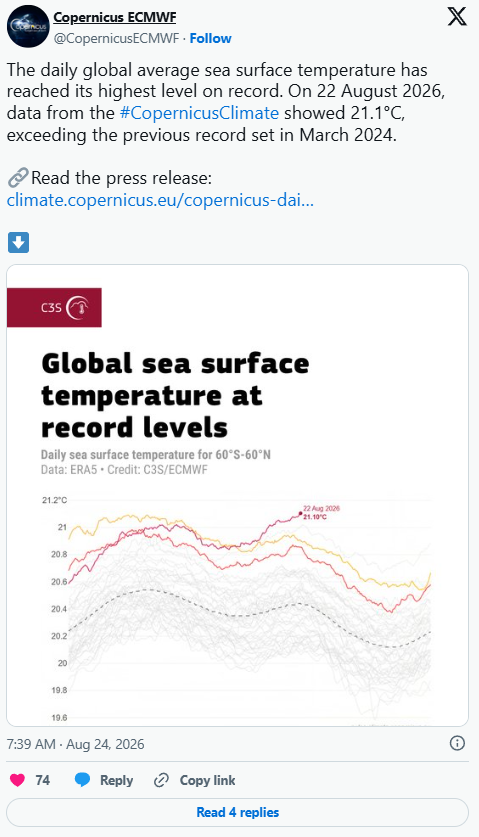
Task: Click the 22 Aug 2026 data point marker
Action: pos(301,514)
